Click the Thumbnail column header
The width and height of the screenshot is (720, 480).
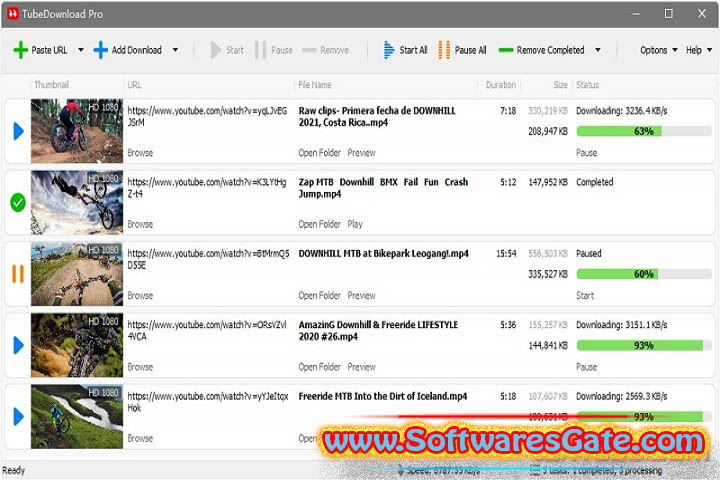[51, 85]
